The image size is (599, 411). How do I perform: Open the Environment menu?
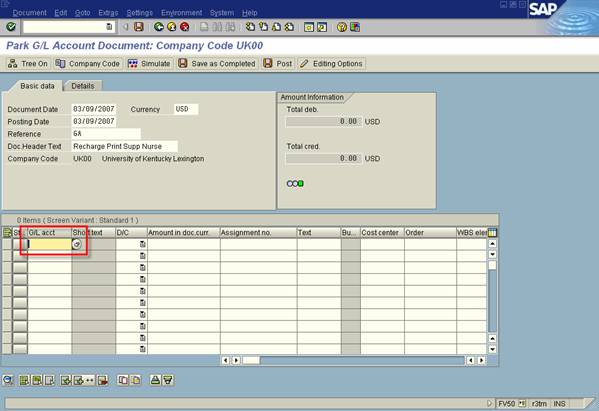point(181,13)
